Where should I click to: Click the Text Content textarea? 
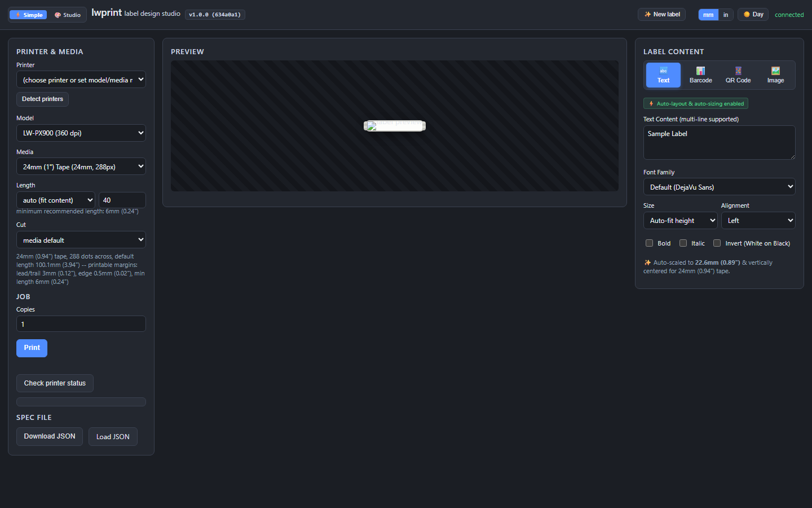pos(720,142)
